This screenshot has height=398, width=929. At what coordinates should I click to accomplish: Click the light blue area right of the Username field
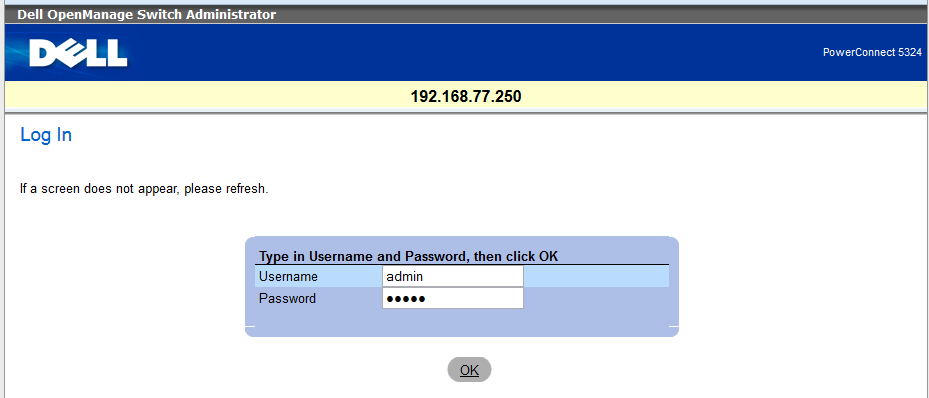pos(596,277)
